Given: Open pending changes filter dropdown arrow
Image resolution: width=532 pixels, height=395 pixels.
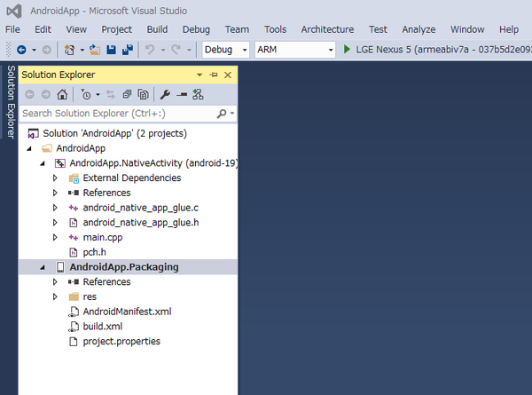Looking at the screenshot, I should (x=98, y=94).
